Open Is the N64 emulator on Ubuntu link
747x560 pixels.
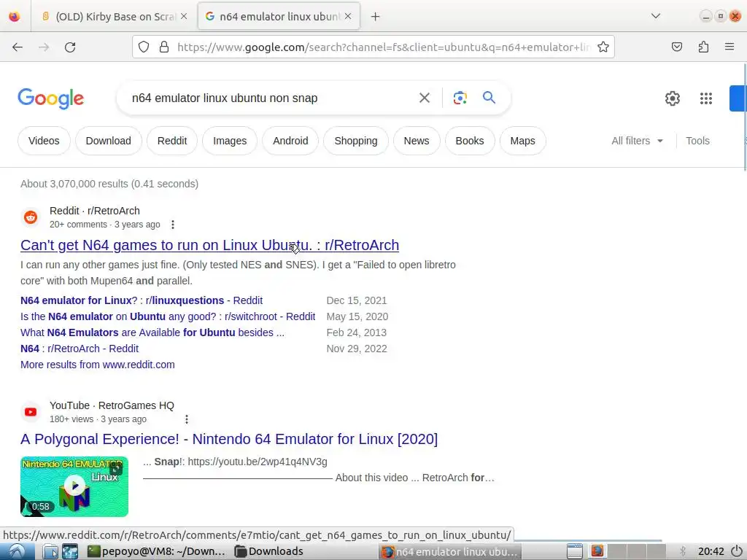pos(168,316)
